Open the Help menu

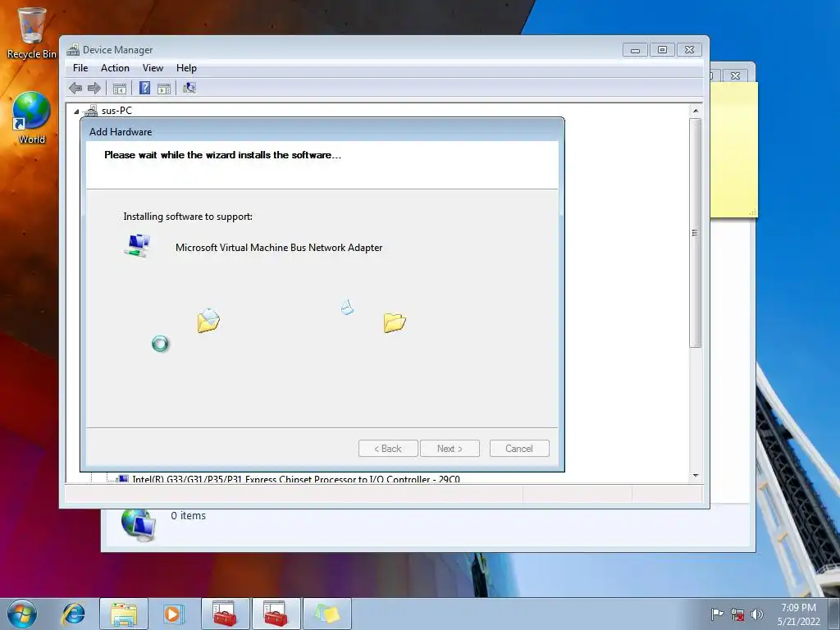[x=186, y=68]
